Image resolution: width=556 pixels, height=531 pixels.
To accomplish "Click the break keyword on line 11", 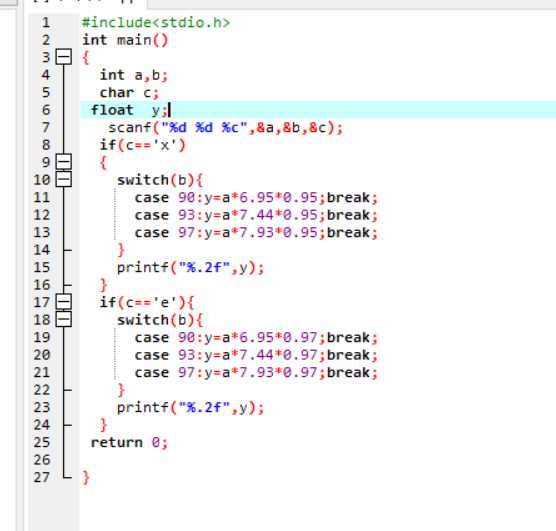I will click(x=348, y=197).
